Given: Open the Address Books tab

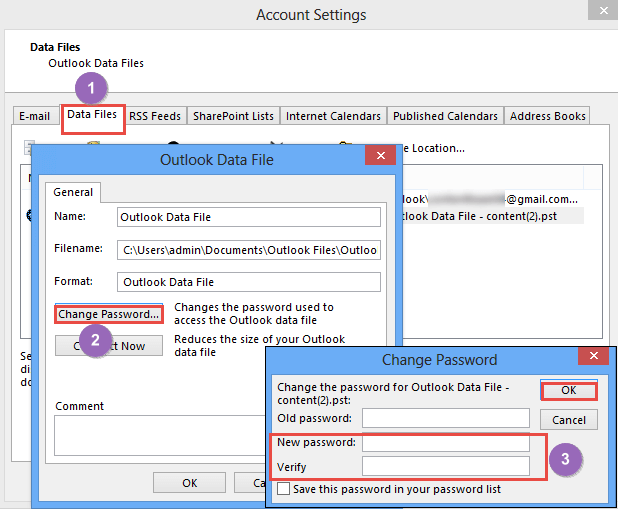Looking at the screenshot, I should [x=548, y=116].
